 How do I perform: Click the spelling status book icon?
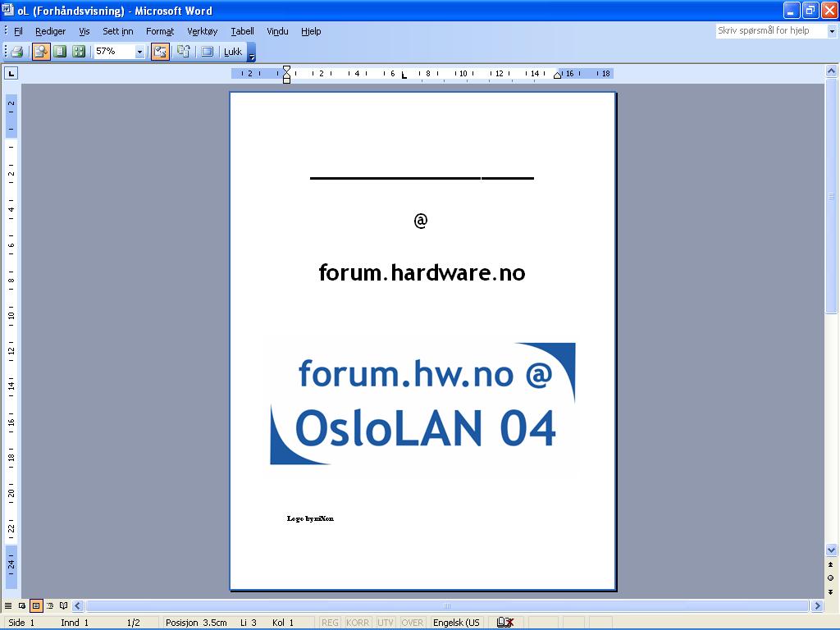pyautogui.click(x=505, y=623)
